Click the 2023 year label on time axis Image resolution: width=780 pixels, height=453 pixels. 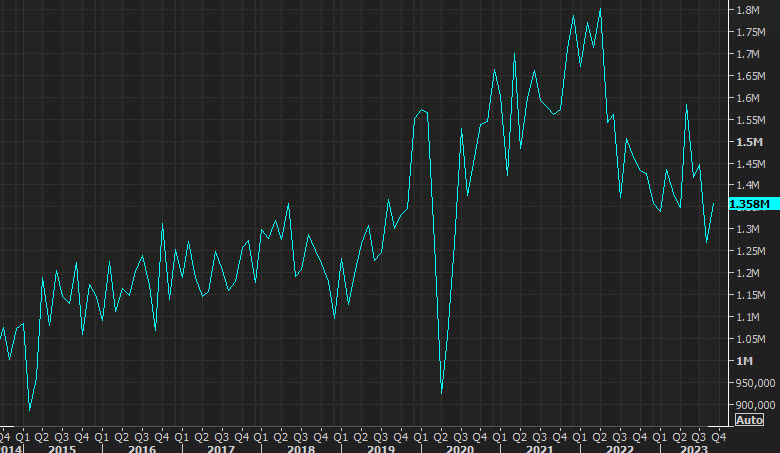[694, 449]
